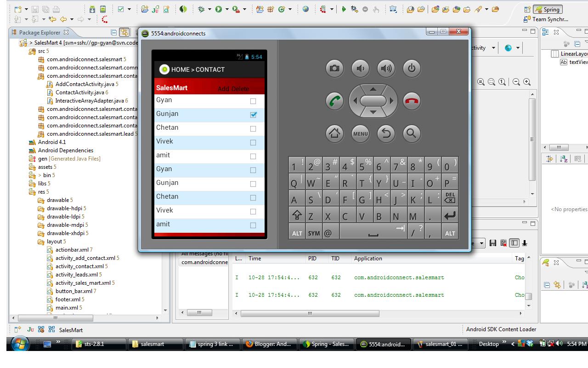Click the emulator back button
588x368 pixels.
click(386, 133)
